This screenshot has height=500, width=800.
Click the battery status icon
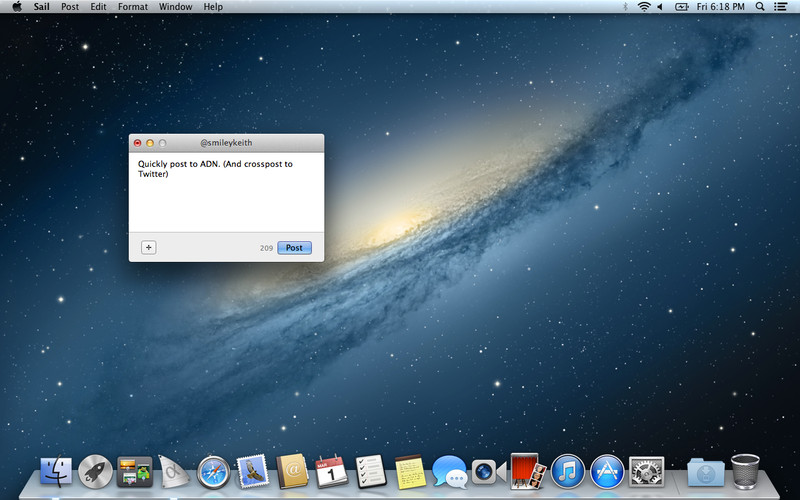(x=682, y=7)
